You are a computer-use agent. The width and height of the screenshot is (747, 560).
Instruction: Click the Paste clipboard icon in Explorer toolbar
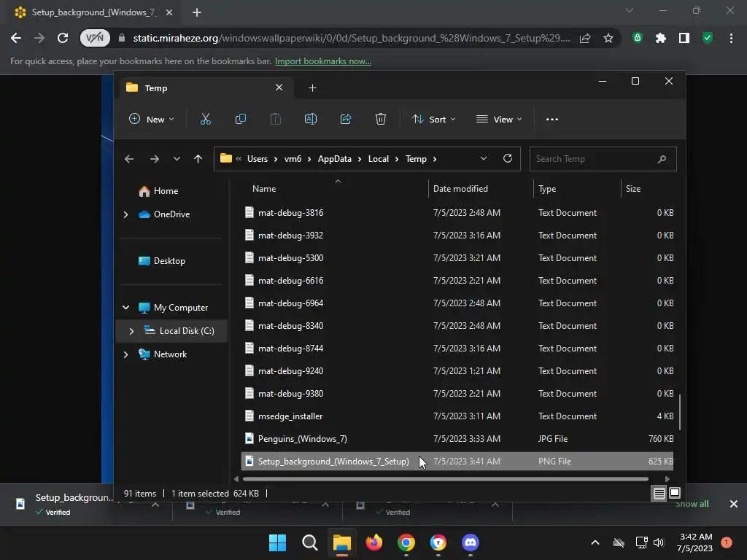[275, 119]
